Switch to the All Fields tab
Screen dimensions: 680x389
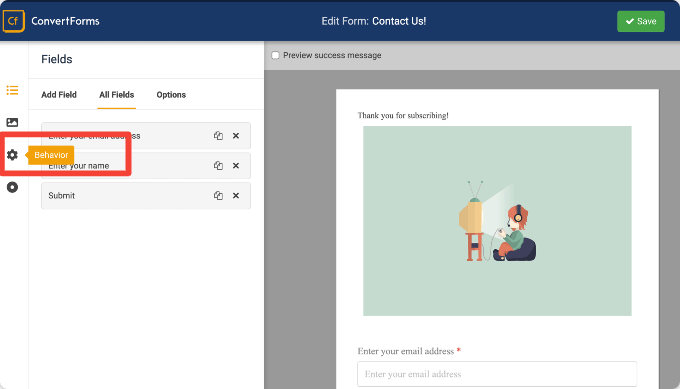point(117,95)
